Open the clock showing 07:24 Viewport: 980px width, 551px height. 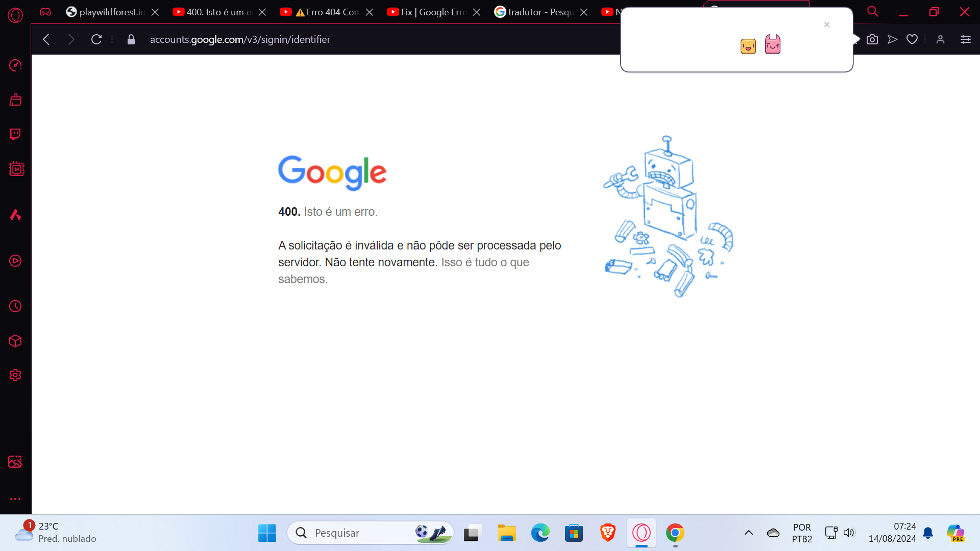tap(892, 532)
